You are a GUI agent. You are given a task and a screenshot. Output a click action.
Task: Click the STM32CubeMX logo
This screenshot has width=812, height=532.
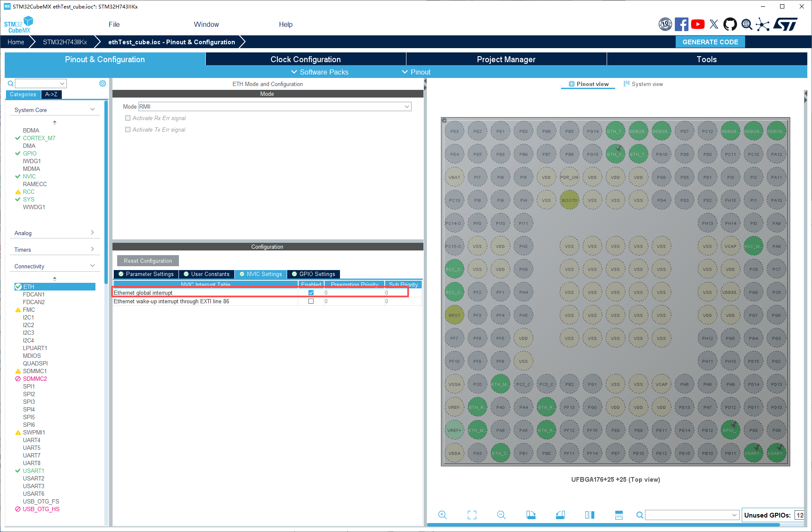pyautogui.click(x=18, y=24)
